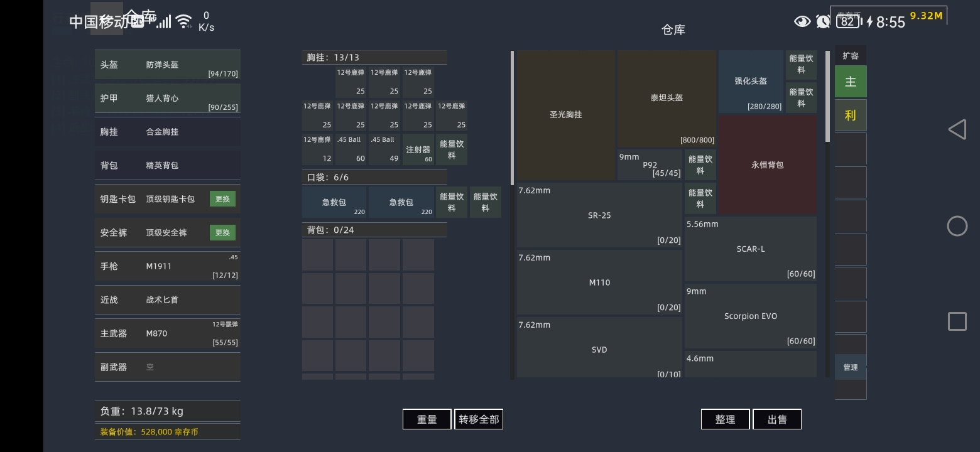Select the .45 Ball stack of 60
Image resolution: width=980 pixels, height=452 pixels.
click(x=351, y=149)
